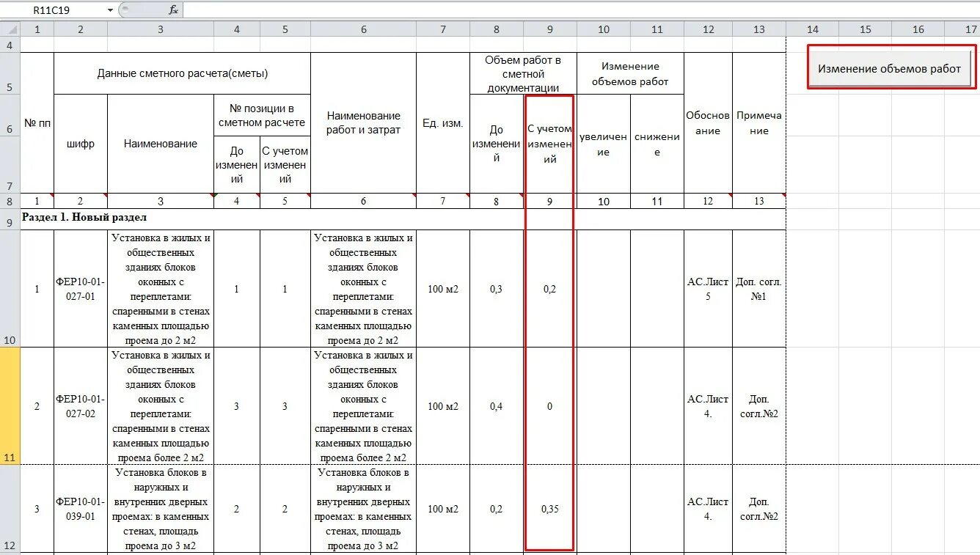Select row header 9
980x555 pixels.
pyautogui.click(x=10, y=219)
